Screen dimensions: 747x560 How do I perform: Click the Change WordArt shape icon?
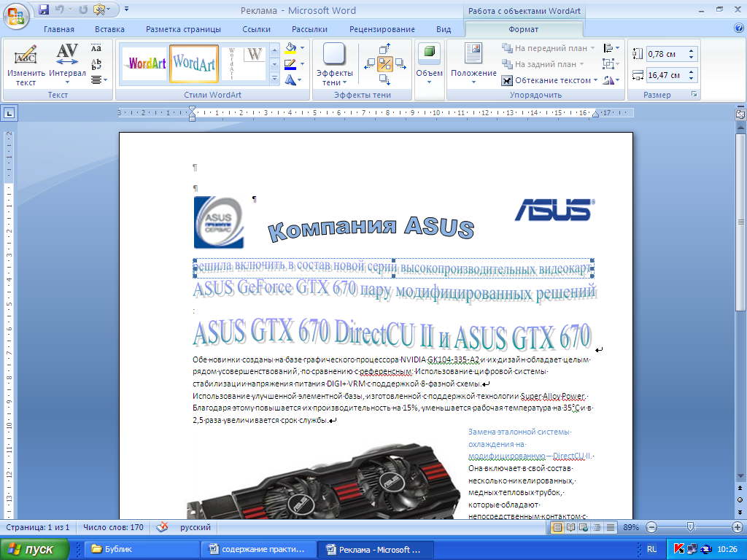(x=290, y=79)
